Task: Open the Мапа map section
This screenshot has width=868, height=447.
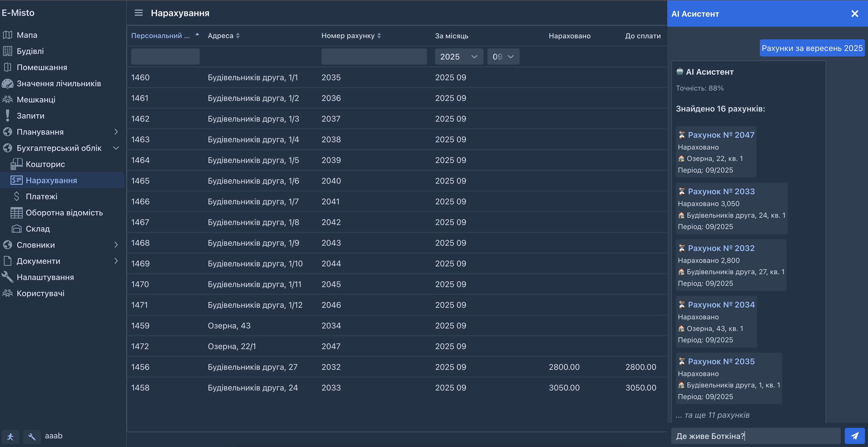Action: [x=27, y=35]
